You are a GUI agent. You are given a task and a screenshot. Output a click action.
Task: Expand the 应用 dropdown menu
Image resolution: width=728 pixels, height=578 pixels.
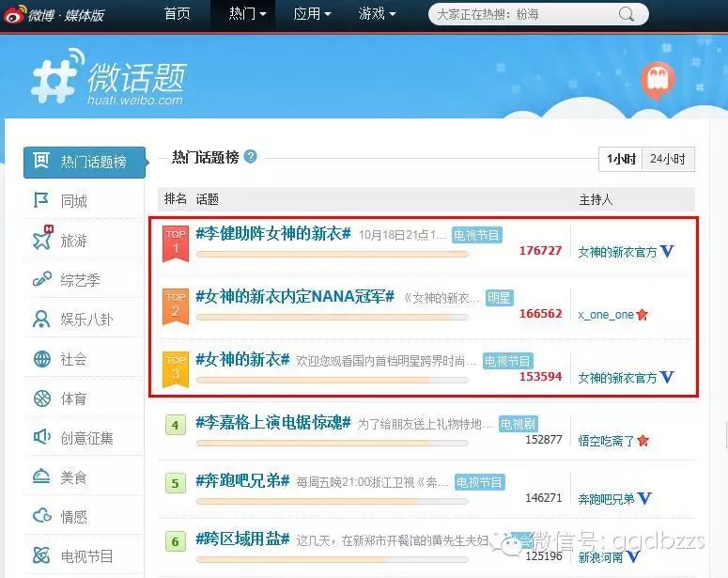click(x=312, y=14)
